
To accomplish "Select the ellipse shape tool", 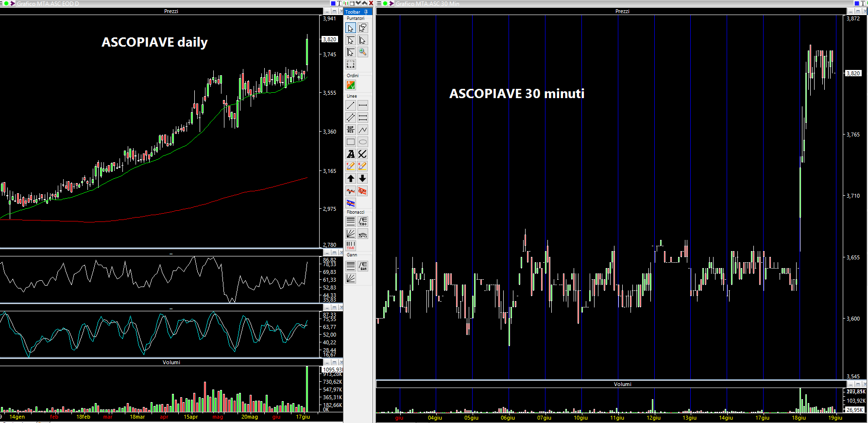I will click(x=363, y=142).
